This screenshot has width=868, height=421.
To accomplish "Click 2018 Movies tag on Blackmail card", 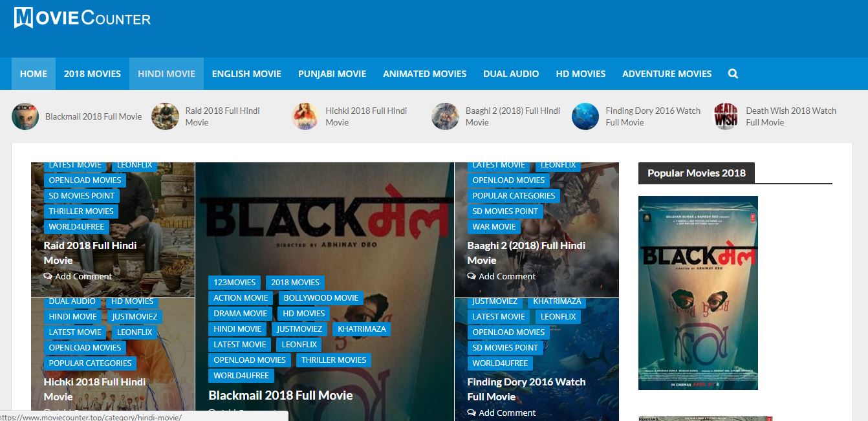I will 295,282.
